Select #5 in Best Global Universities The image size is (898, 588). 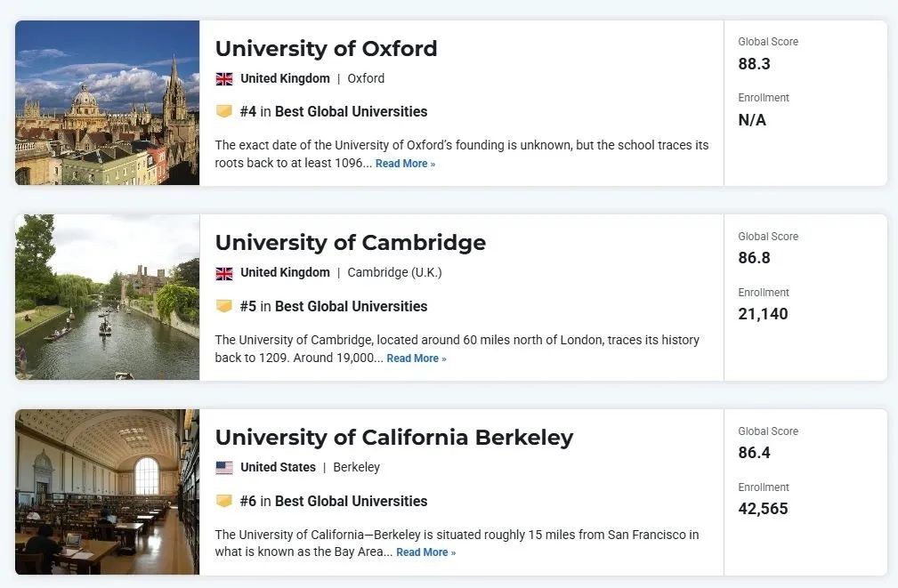pyautogui.click(x=334, y=306)
